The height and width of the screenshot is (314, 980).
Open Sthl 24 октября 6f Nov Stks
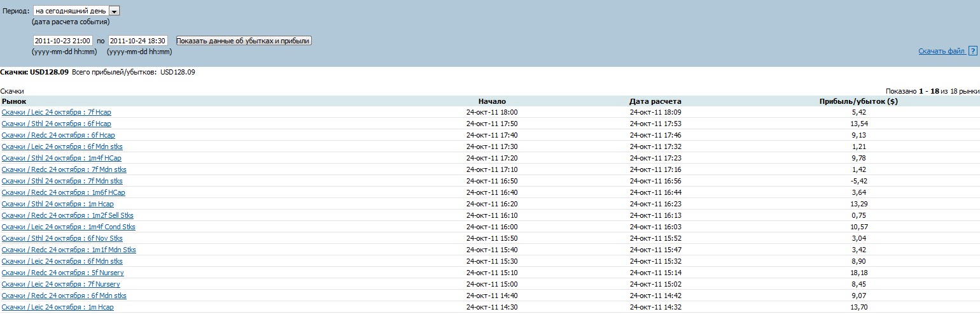pyautogui.click(x=62, y=238)
